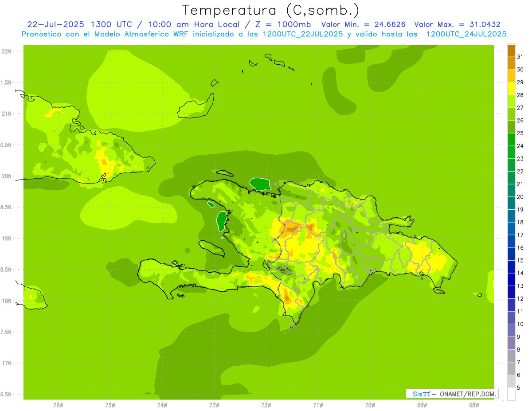532x411 pixels.
Task: Click the color scale value 12
Action: click(520, 299)
